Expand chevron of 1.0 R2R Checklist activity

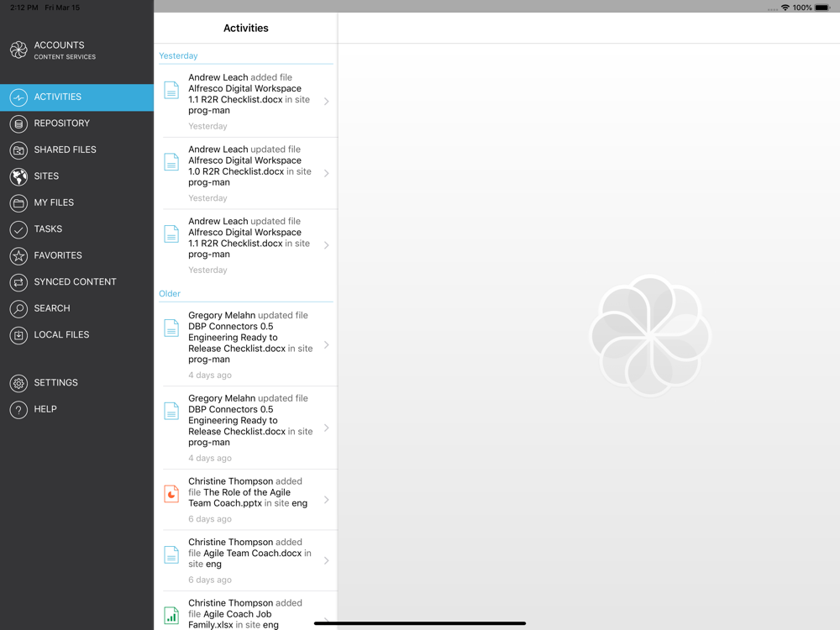pos(326,173)
